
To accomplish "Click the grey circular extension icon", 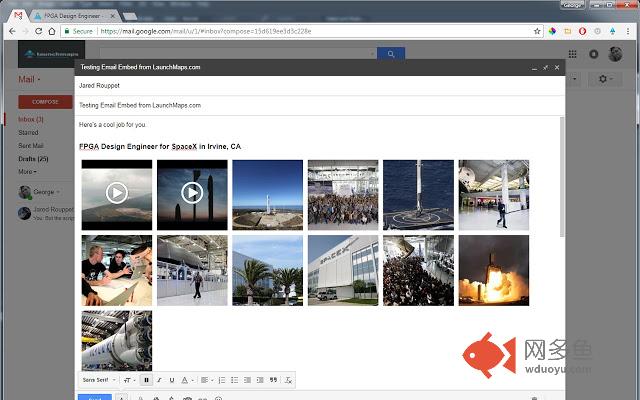I will tap(598, 31).
